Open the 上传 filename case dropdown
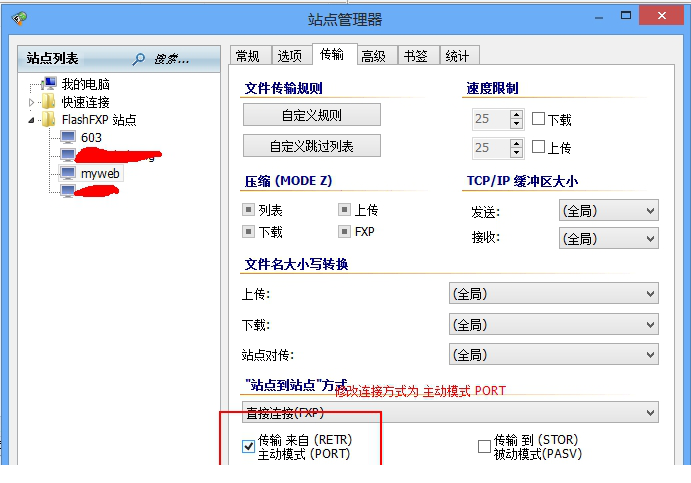This screenshot has height=483, width=691. (x=554, y=294)
